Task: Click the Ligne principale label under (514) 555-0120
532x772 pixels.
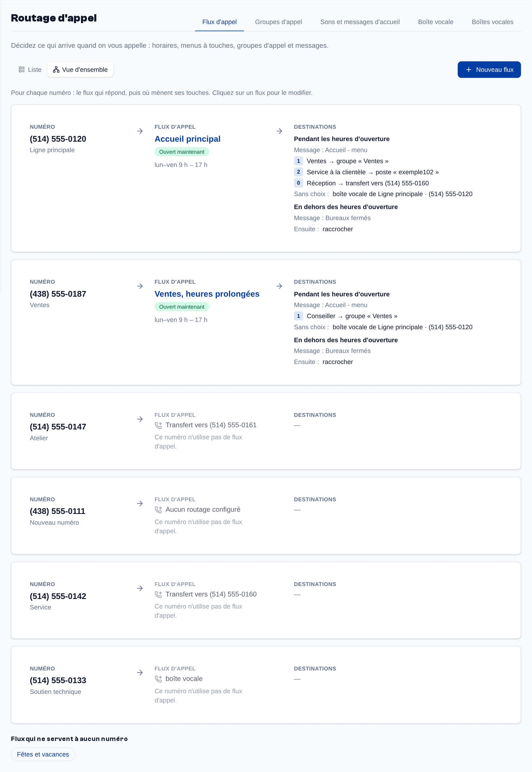Action: (x=52, y=150)
